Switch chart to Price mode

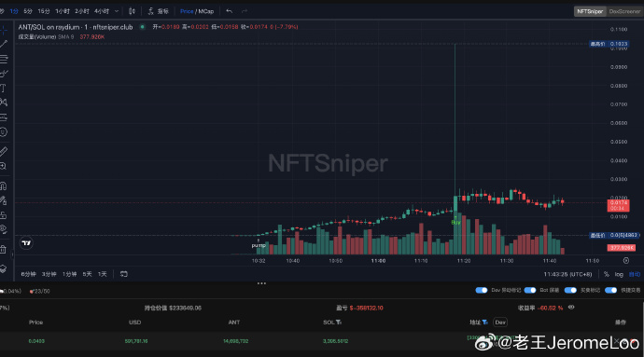pyautogui.click(x=187, y=11)
